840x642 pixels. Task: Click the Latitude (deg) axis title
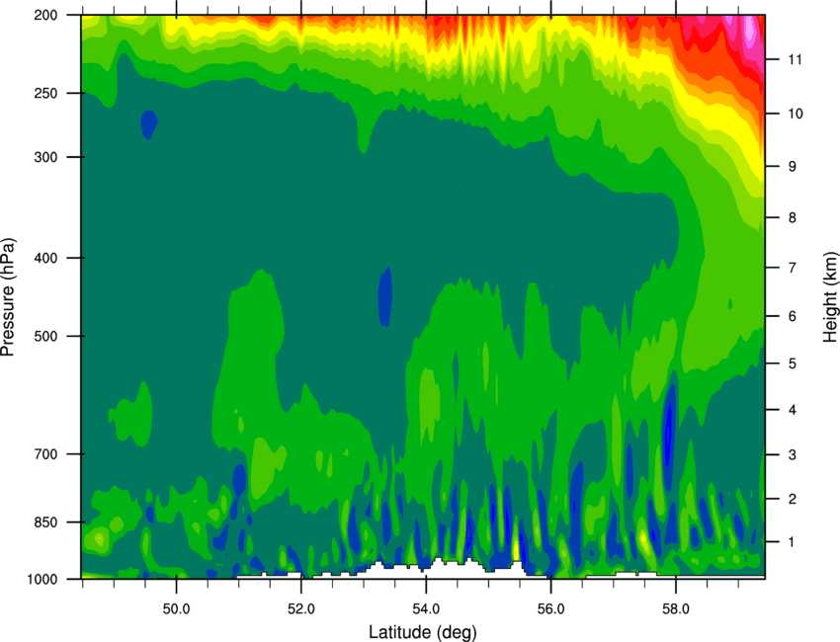point(423,632)
